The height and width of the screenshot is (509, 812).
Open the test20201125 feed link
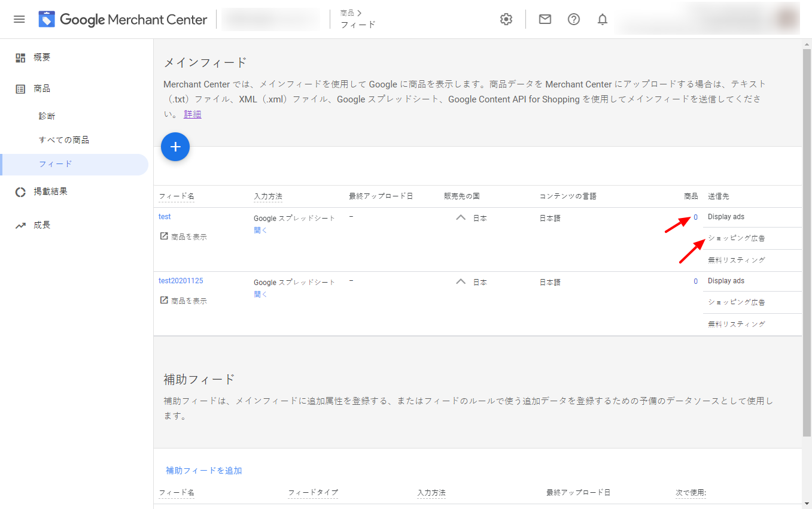click(x=181, y=281)
